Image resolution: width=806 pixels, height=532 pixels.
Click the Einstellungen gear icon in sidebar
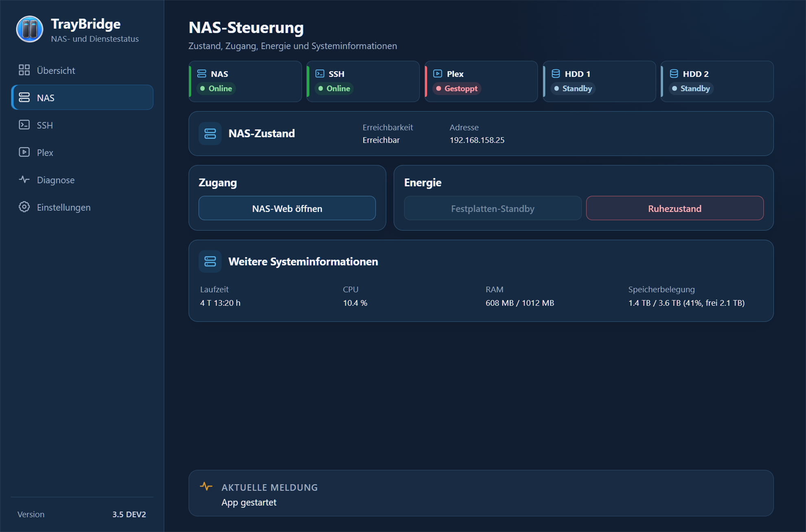(x=24, y=207)
